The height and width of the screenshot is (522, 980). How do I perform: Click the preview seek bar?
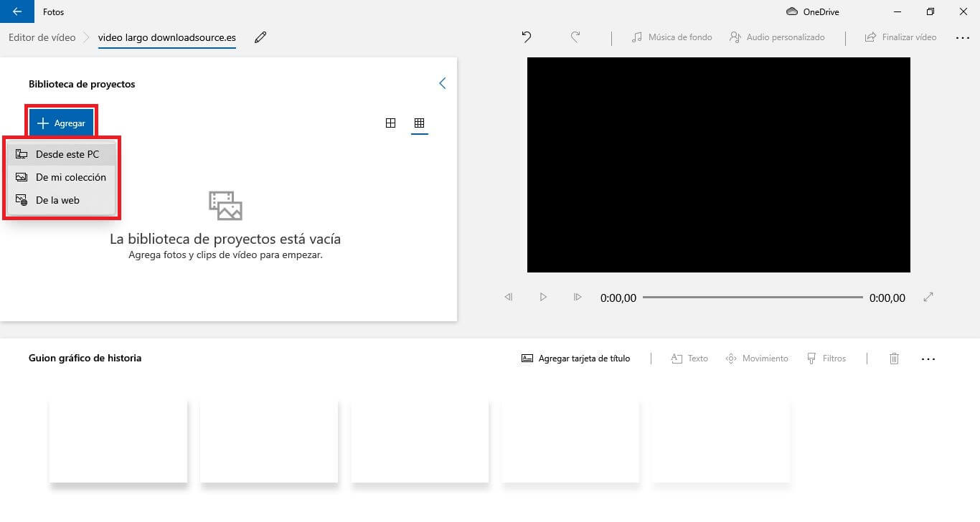753,297
